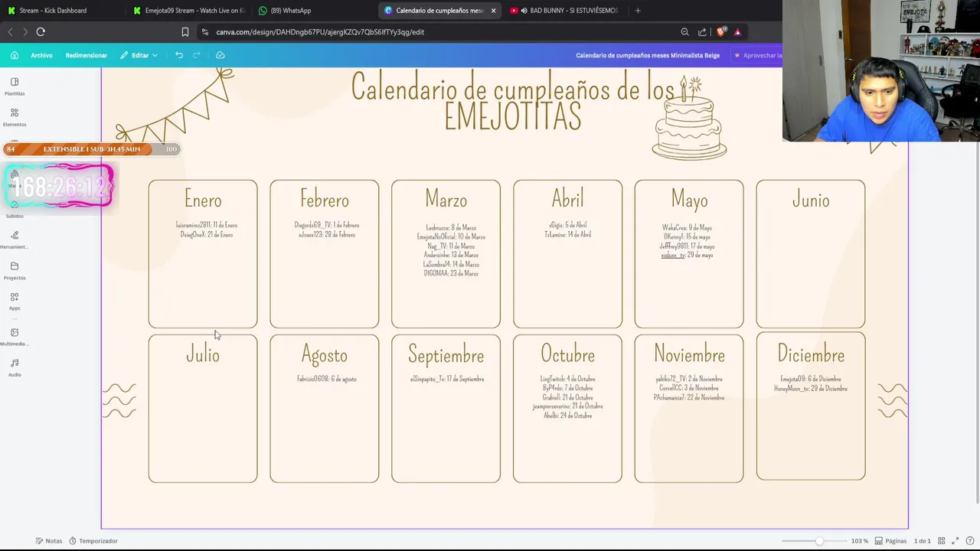This screenshot has height=551, width=980.
Task: Select the Febrero month heading
Action: (325, 200)
